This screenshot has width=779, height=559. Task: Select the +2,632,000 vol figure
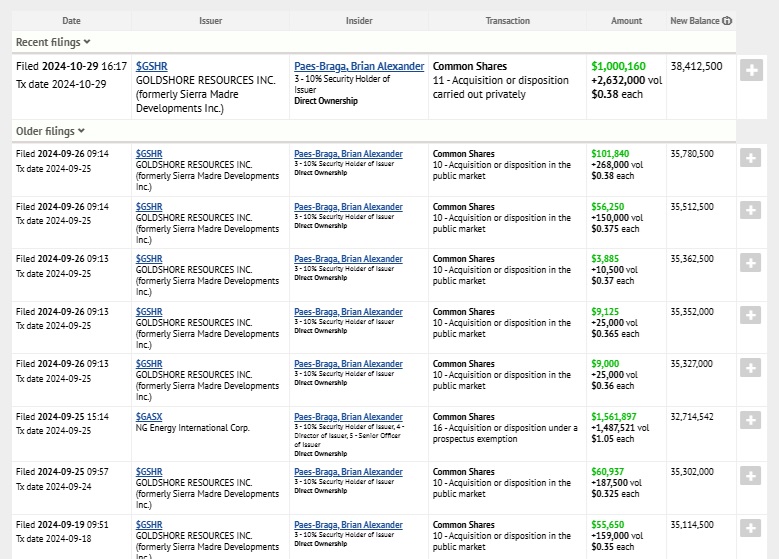[x=626, y=80]
